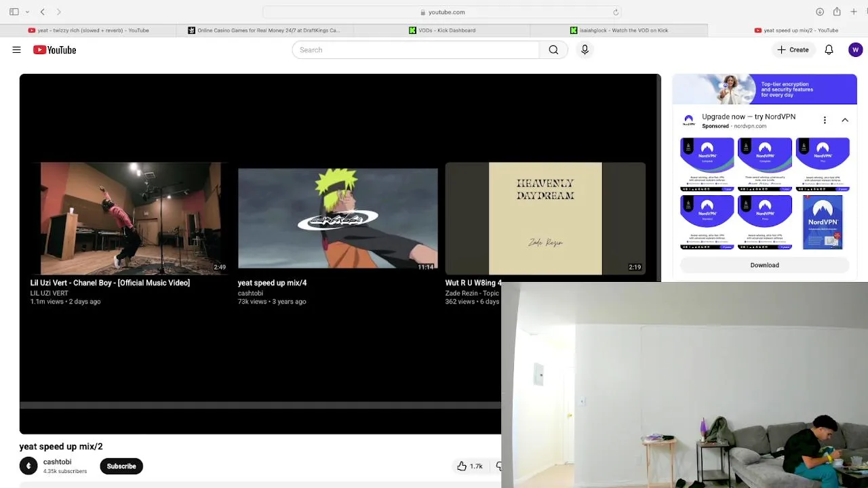Click the yeat speed up mix/2 title
Viewport: 868px width, 488px height.
61,447
